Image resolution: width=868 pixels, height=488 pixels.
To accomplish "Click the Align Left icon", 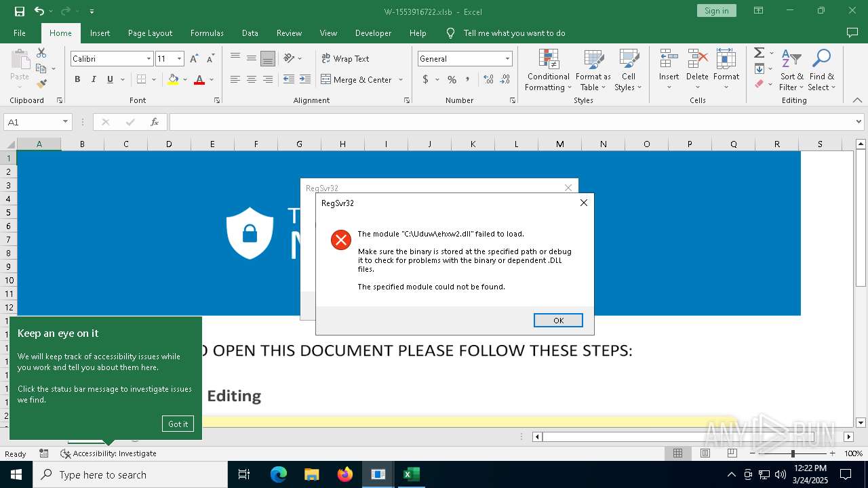I will click(235, 79).
